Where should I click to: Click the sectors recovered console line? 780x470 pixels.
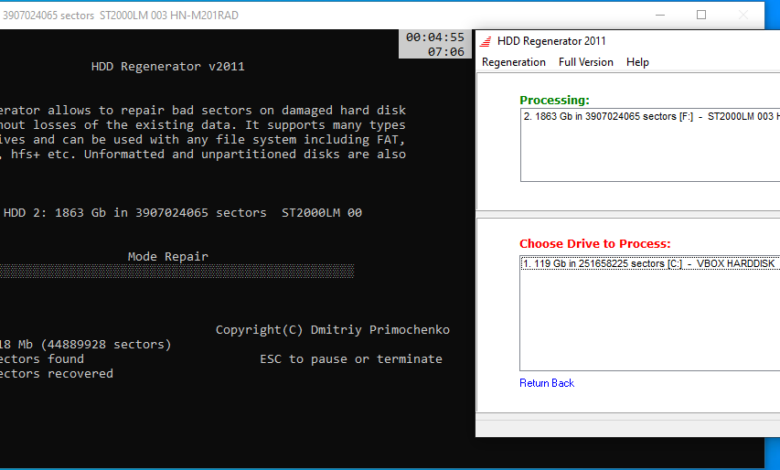56,374
